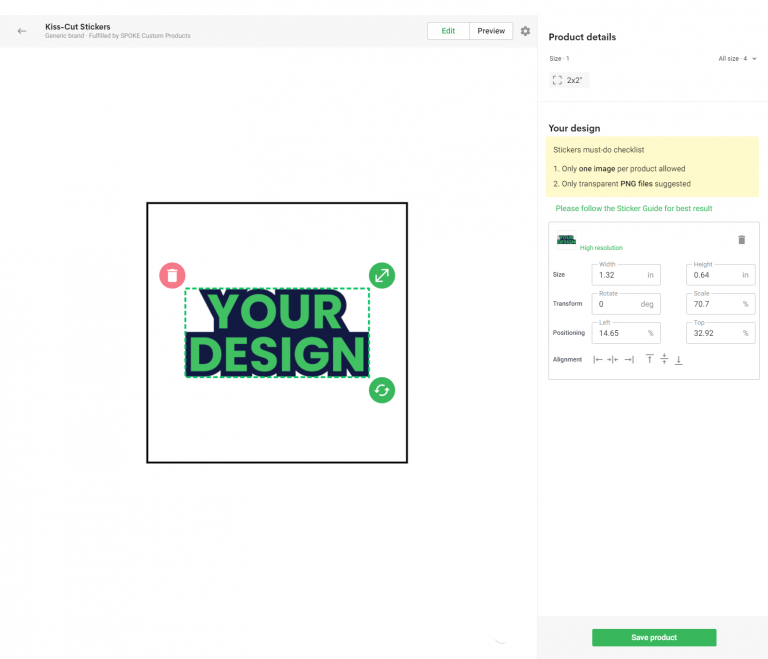
Task: Switch to the Edit tab
Action: coord(448,31)
